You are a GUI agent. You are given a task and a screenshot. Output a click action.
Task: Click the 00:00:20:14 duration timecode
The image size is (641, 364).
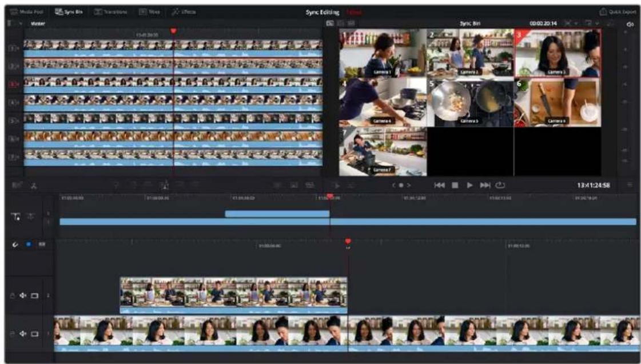click(x=543, y=23)
